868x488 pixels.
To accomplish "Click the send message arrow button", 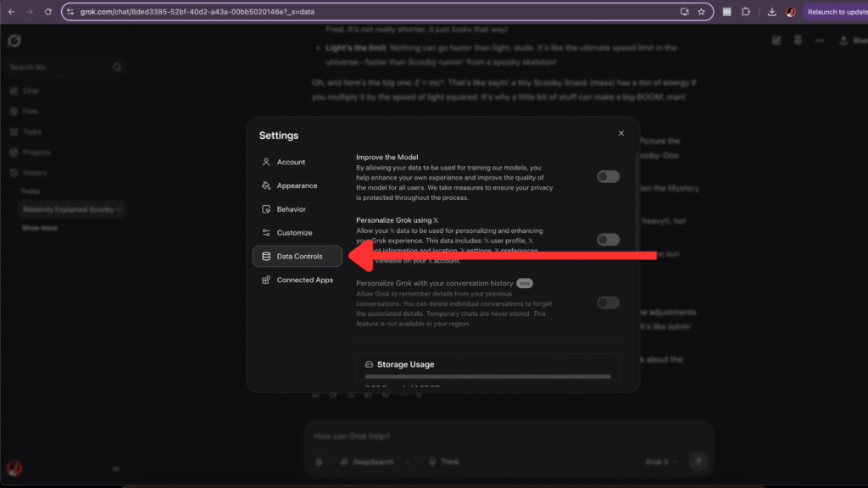I will [x=698, y=462].
